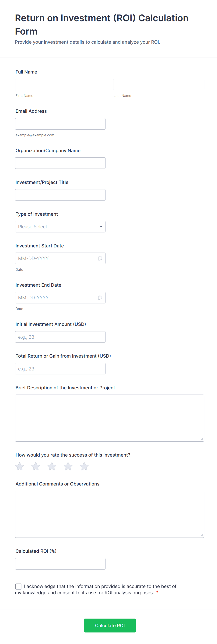
Task: Focus the Investment/Project Title field
Action: pyautogui.click(x=60, y=195)
